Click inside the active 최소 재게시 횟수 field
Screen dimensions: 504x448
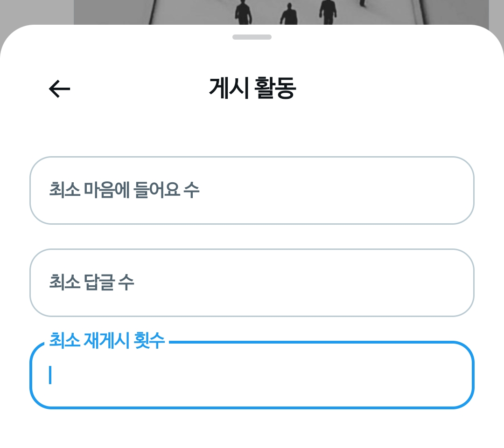click(252, 375)
